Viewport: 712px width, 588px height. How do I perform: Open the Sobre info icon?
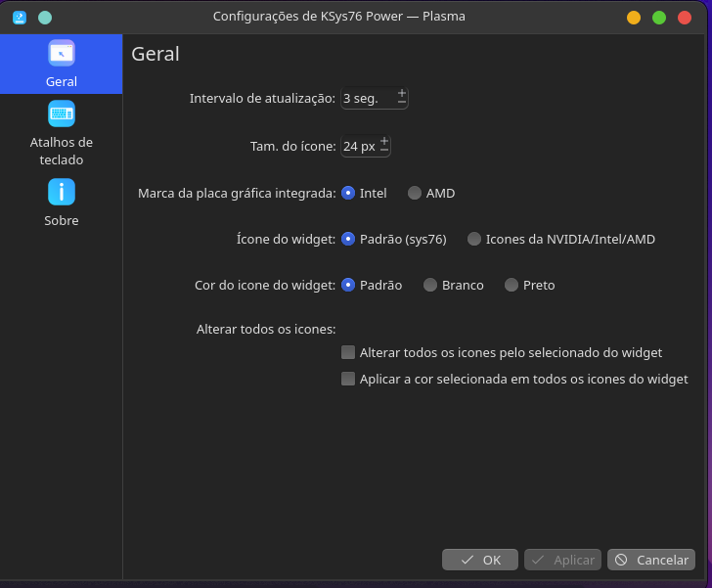point(62,192)
